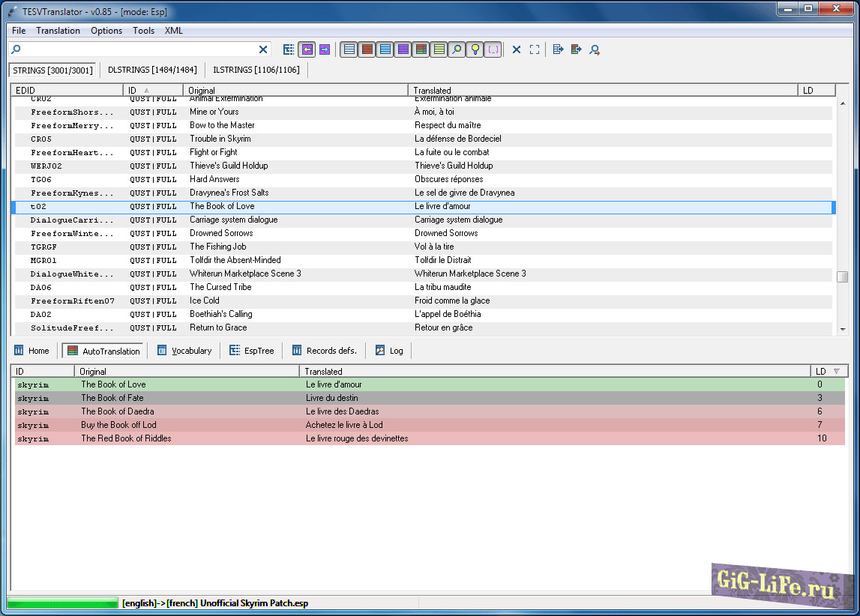The image size is (860, 616).
Task: Clear the search box with blue X
Action: [x=263, y=49]
